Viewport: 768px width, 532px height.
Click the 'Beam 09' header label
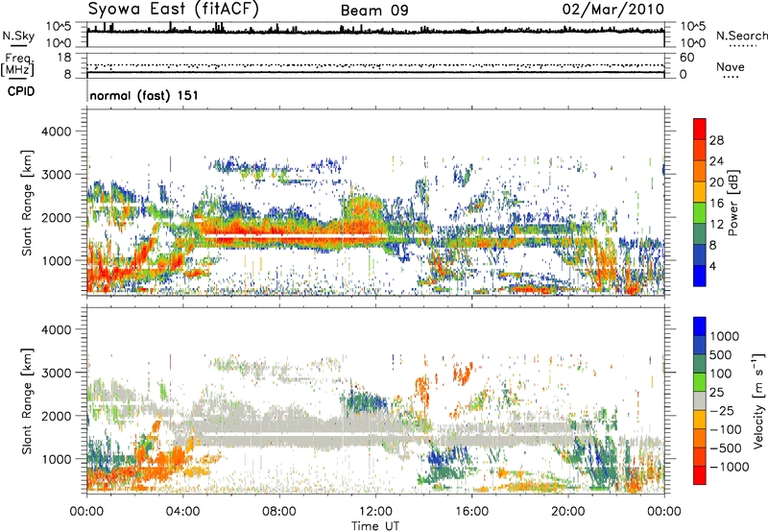[x=374, y=11]
